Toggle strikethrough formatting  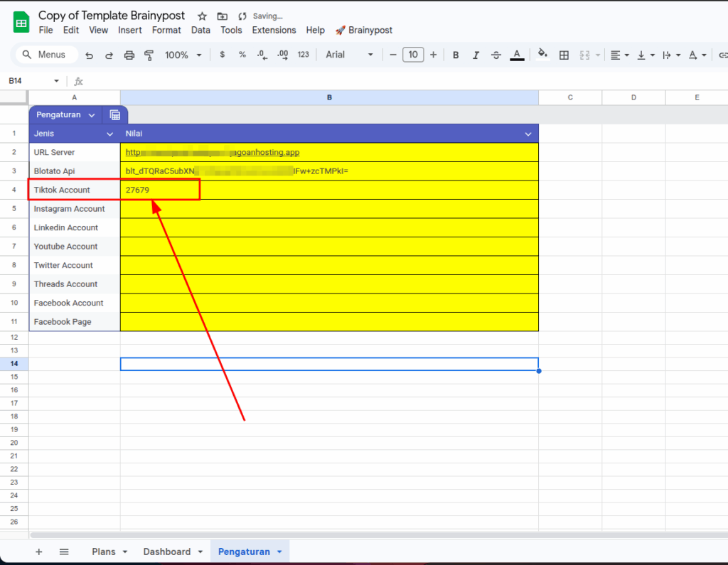click(x=496, y=55)
